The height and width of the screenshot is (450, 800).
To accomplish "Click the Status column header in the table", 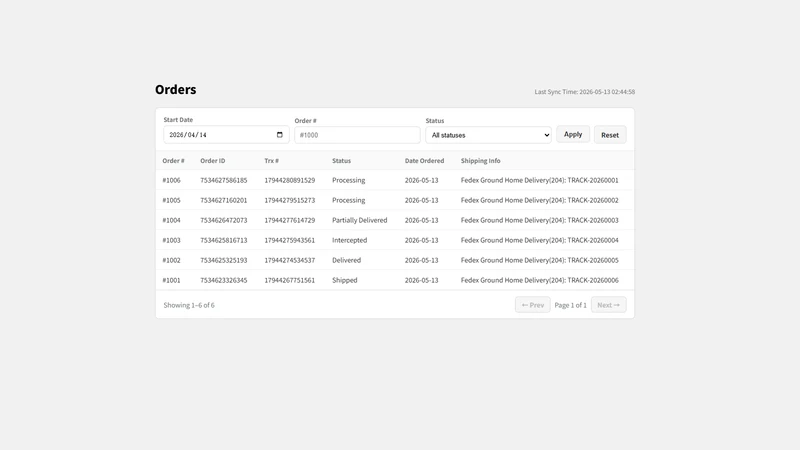I will (341, 161).
